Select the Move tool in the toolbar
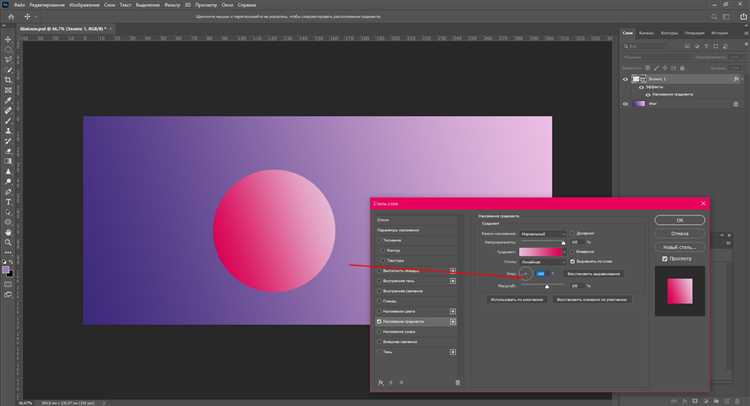The image size is (750, 406). (9, 36)
